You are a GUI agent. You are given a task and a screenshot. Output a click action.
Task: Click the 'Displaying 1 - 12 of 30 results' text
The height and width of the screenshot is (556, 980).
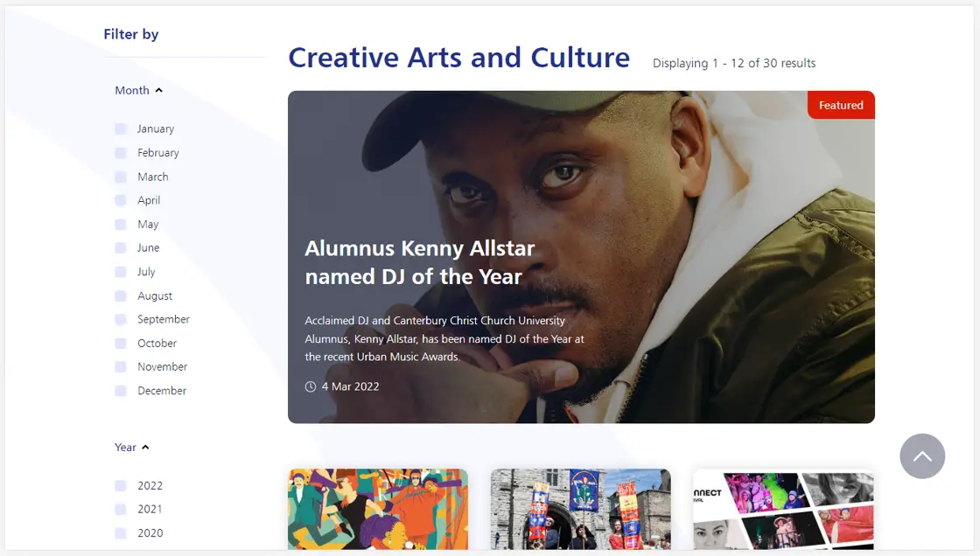[734, 63]
